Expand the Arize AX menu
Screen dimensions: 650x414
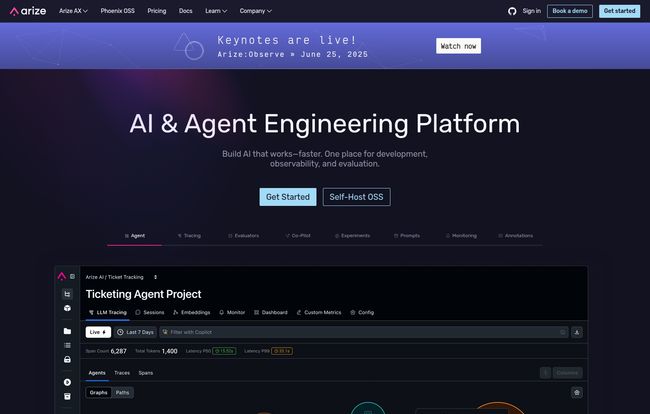point(73,11)
